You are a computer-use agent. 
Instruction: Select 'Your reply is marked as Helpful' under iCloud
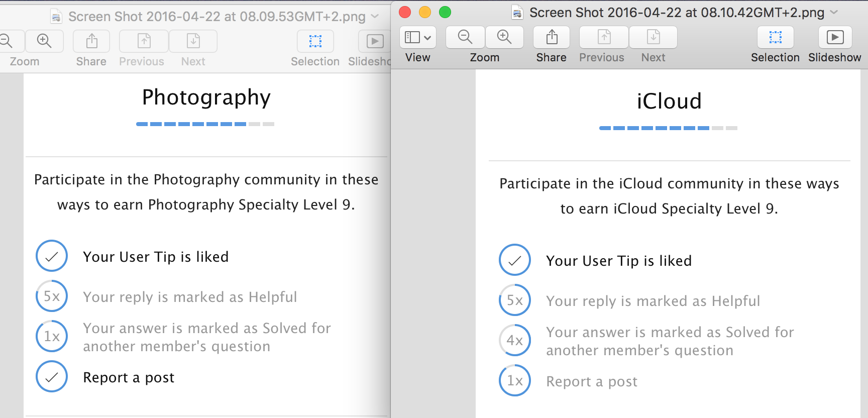tap(653, 301)
